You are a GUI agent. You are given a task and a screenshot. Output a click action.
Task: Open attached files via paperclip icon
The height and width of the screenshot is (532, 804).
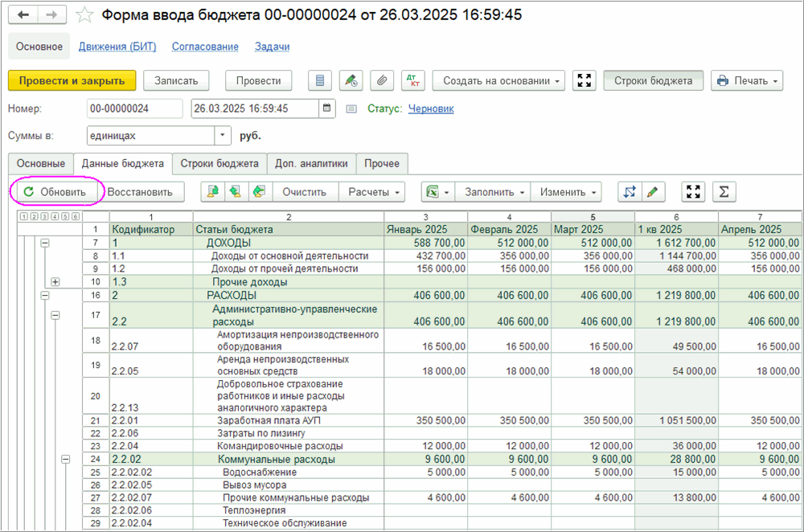click(383, 80)
